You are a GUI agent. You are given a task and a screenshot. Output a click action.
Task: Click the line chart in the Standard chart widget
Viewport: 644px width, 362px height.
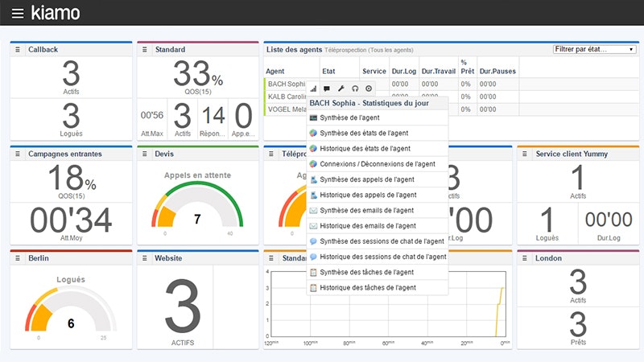pyautogui.click(x=388, y=304)
